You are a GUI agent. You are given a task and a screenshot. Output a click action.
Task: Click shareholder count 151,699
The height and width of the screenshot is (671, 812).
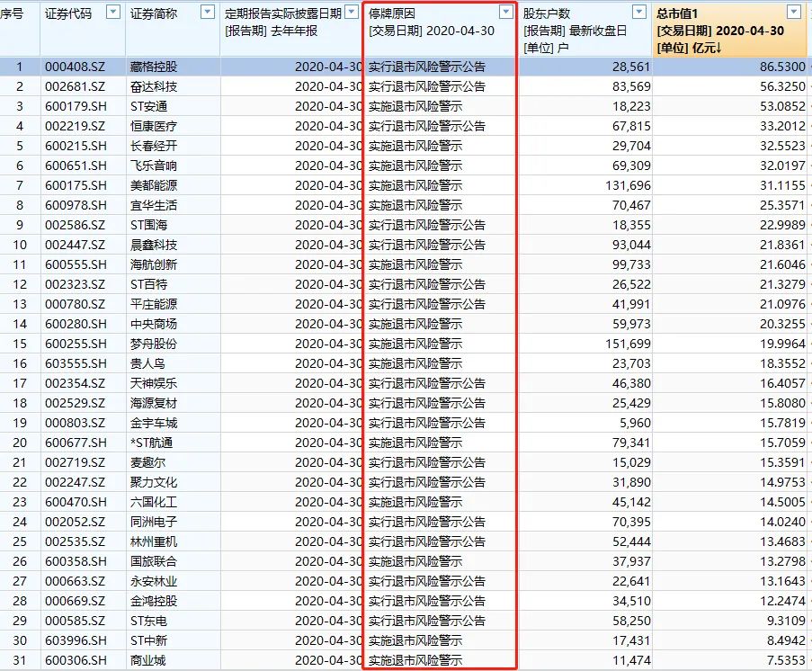pyautogui.click(x=628, y=344)
